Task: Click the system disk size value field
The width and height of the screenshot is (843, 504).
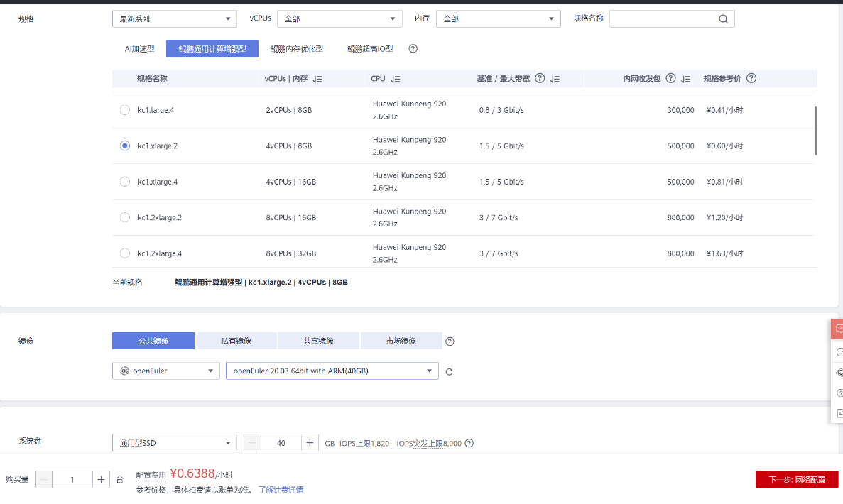Action: click(281, 443)
